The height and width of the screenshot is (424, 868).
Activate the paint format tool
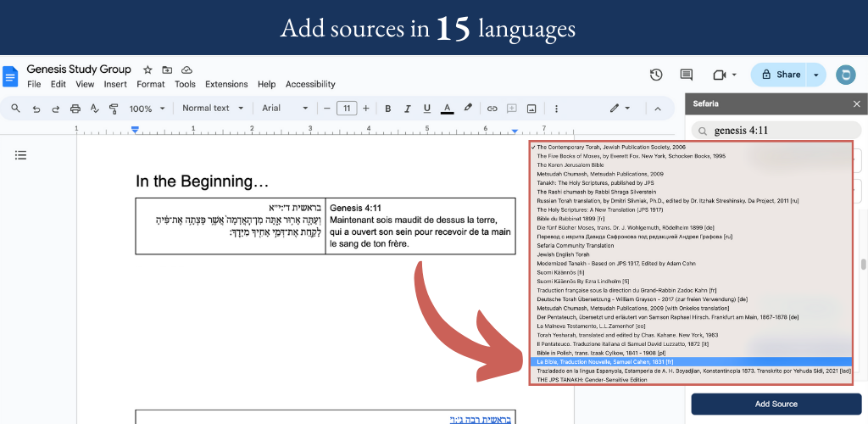(x=114, y=109)
